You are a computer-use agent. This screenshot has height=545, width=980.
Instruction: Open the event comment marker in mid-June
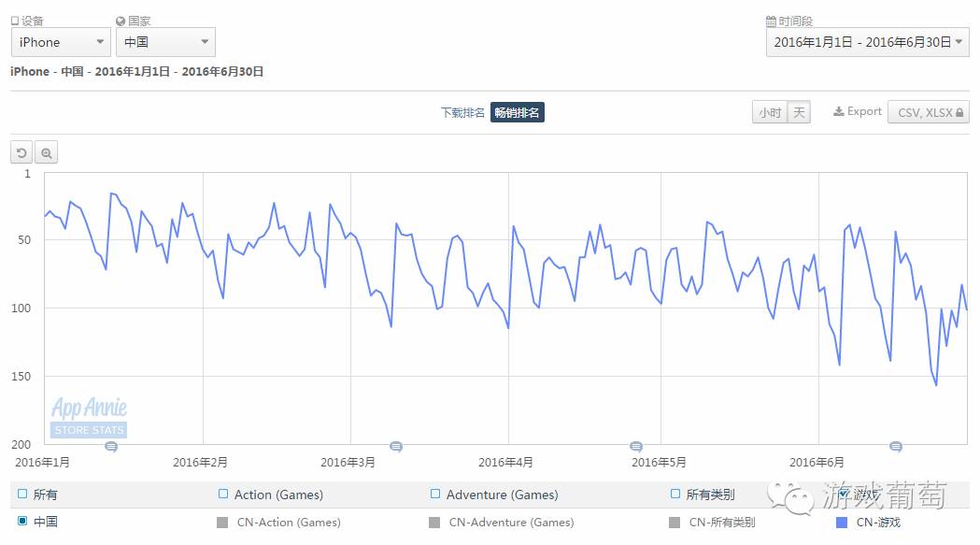point(896,447)
